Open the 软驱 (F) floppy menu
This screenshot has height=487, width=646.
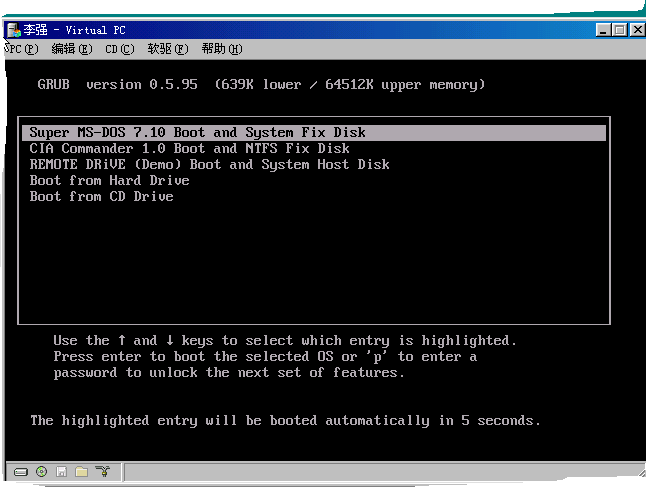(168, 49)
